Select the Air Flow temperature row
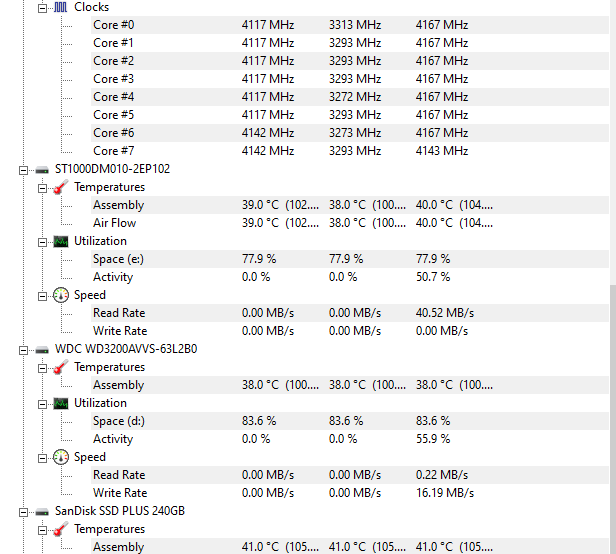 (x=350, y=223)
